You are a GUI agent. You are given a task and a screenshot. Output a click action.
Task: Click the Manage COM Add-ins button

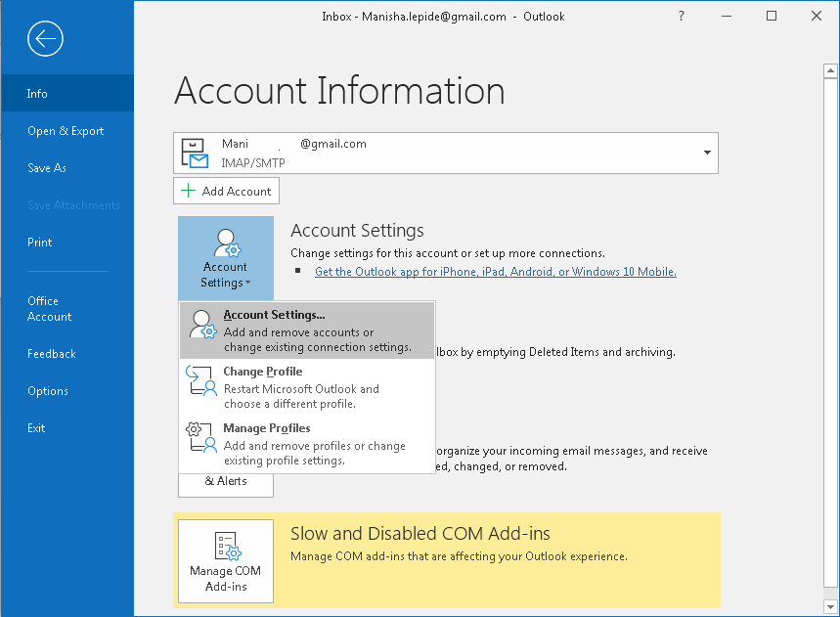[x=226, y=561]
